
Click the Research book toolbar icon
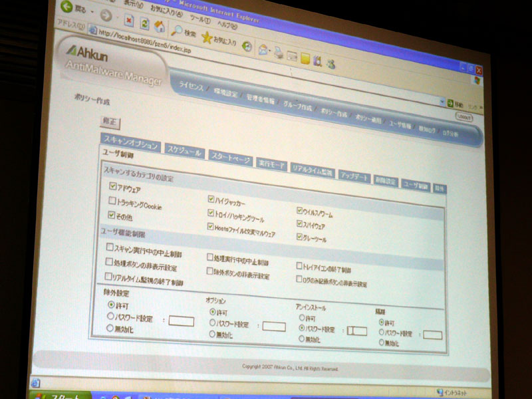coord(318,61)
